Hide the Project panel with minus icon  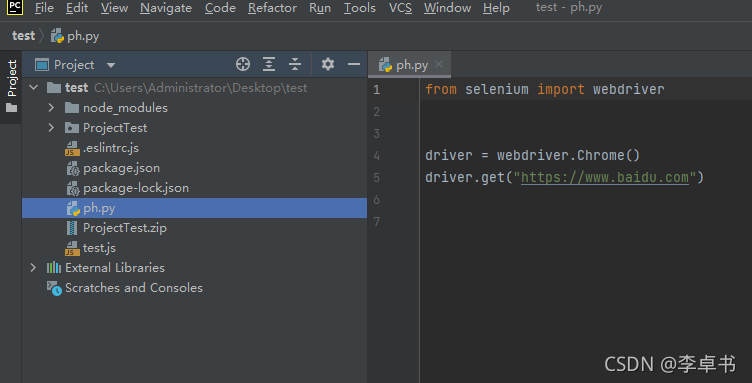coord(354,64)
